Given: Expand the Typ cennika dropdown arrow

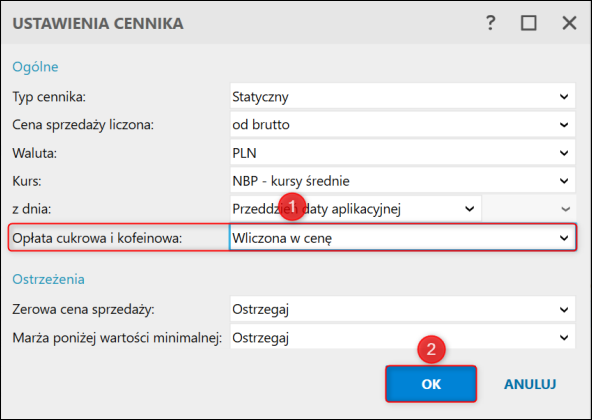Looking at the screenshot, I should (564, 97).
